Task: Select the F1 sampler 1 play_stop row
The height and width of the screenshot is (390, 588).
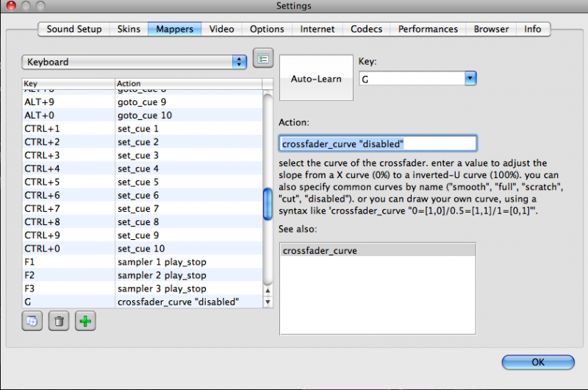Action: click(140, 262)
